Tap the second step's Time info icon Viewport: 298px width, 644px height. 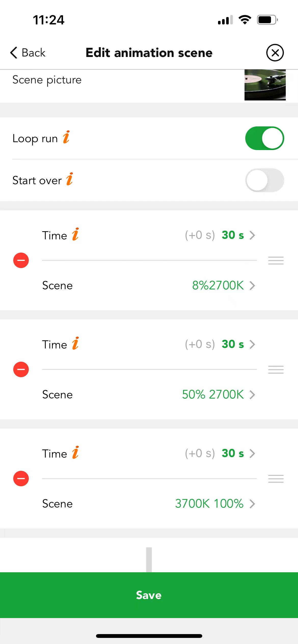pyautogui.click(x=76, y=343)
